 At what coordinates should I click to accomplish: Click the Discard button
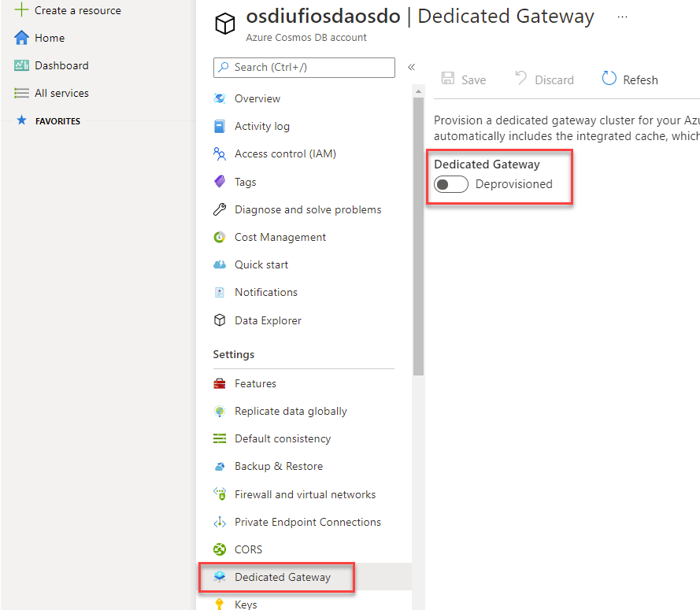[x=544, y=79]
